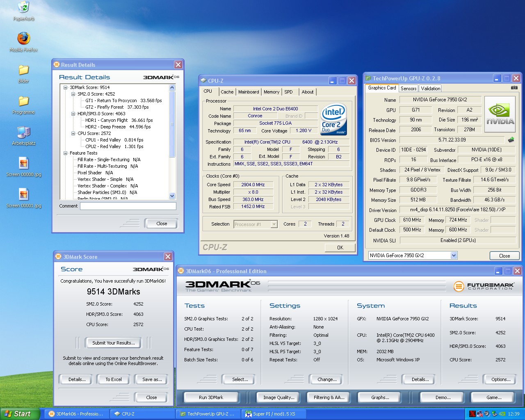Open the Bilder folder on the desktop
This screenshot has width=525, height=420.
click(24, 70)
